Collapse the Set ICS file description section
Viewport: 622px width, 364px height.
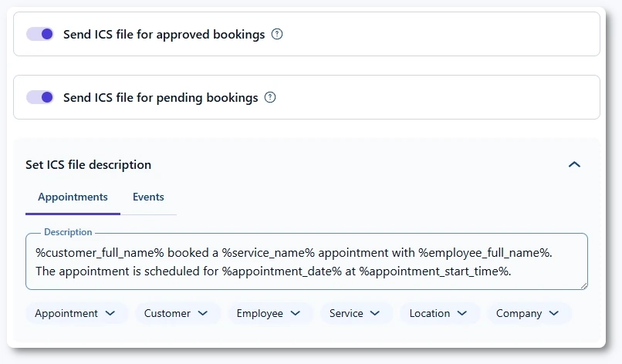pyautogui.click(x=573, y=164)
